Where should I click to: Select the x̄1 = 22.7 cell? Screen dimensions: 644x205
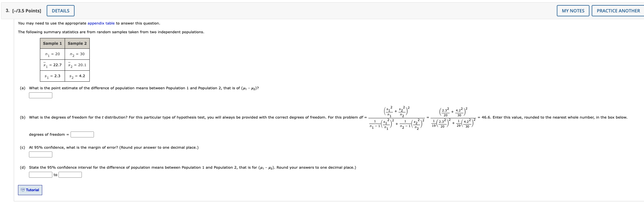pos(52,65)
